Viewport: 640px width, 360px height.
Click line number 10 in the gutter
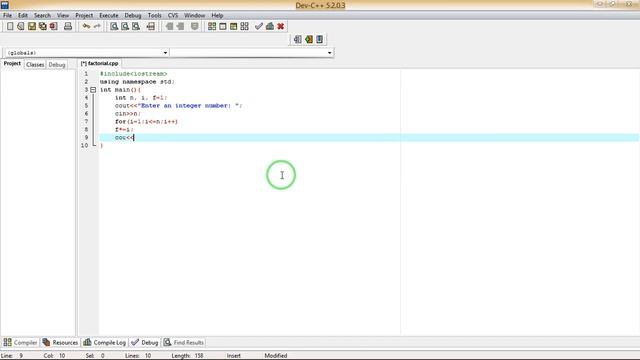(x=84, y=146)
